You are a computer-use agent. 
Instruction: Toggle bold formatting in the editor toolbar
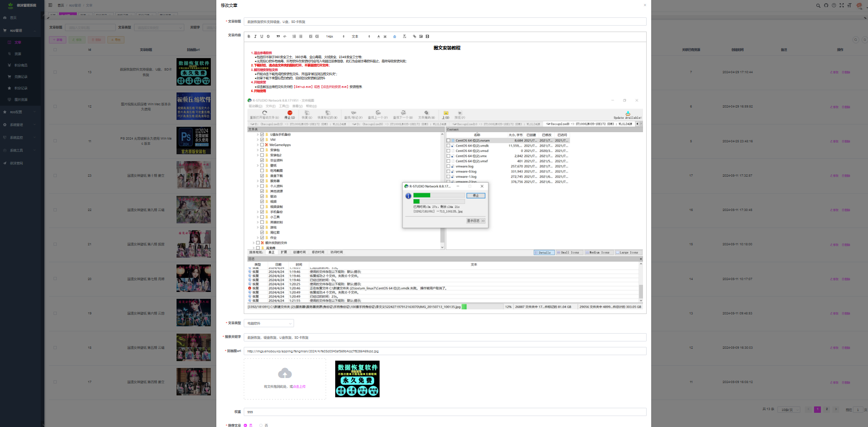coord(249,37)
